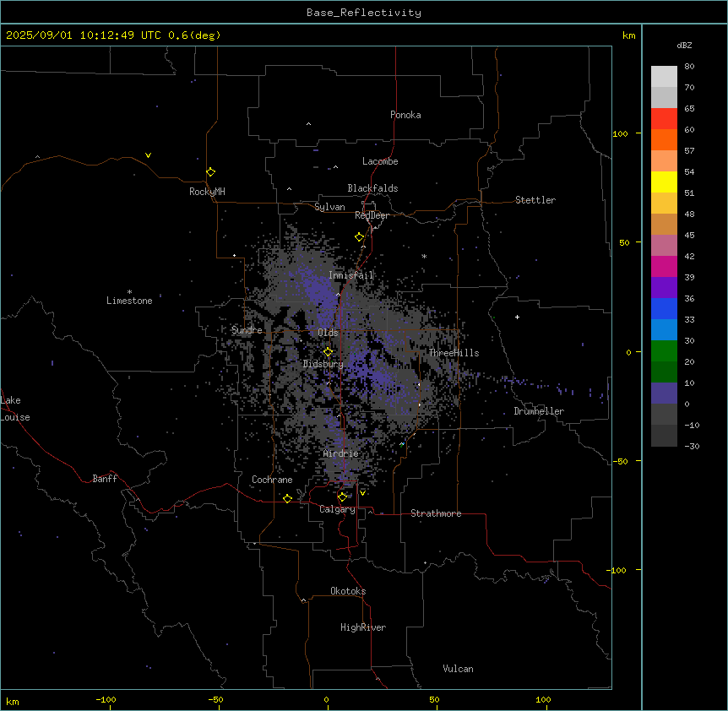The width and height of the screenshot is (728, 711).
Task: Select the Banff label
Action: 105,479
